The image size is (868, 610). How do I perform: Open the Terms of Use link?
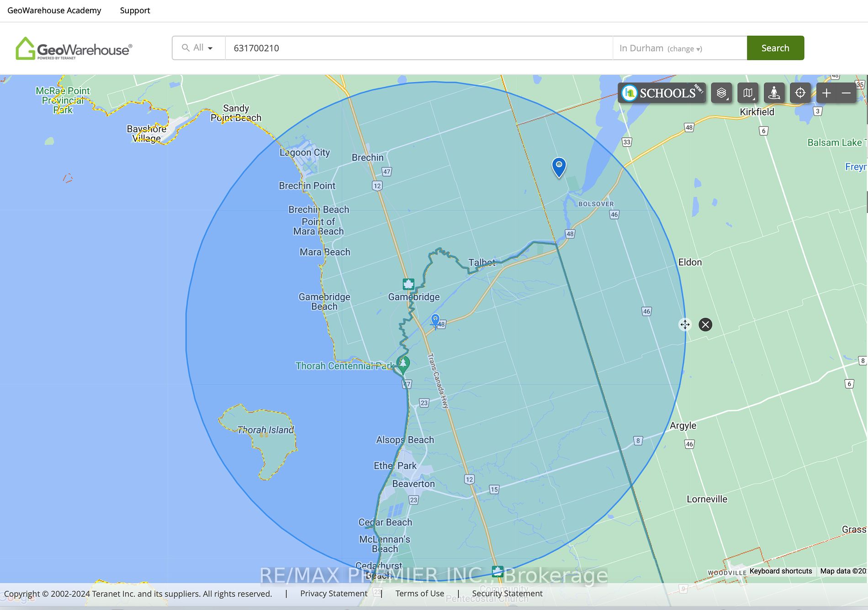point(419,594)
